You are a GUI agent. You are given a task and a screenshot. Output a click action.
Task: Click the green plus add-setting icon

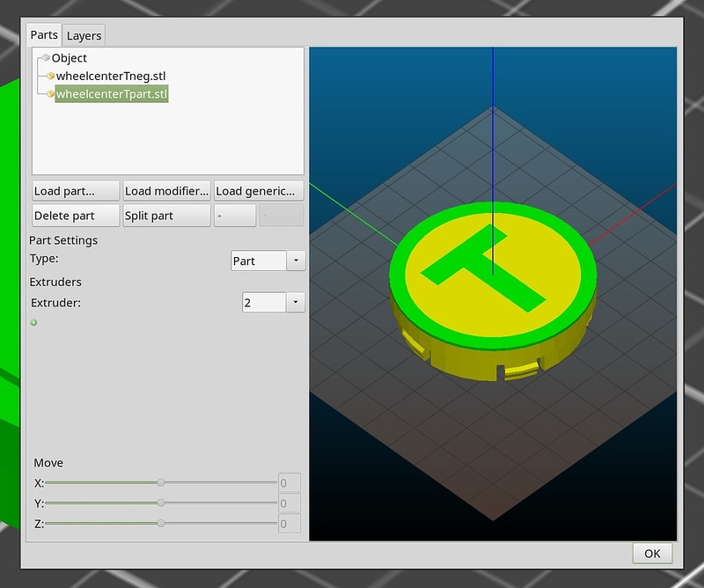click(33, 322)
